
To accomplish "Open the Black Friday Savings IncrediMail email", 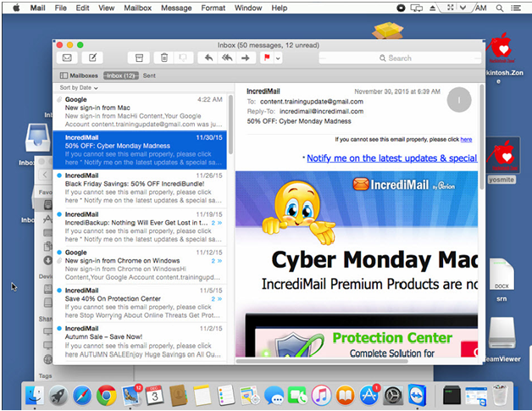I will pos(140,187).
